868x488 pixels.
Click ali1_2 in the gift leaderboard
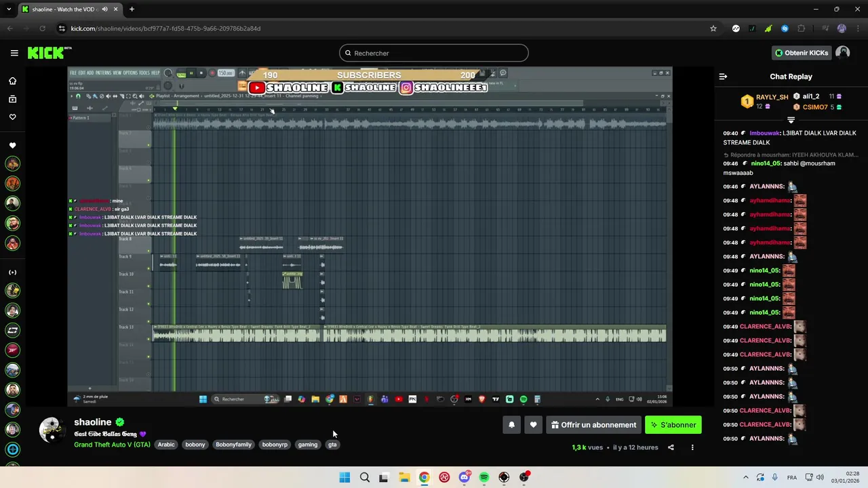click(811, 96)
